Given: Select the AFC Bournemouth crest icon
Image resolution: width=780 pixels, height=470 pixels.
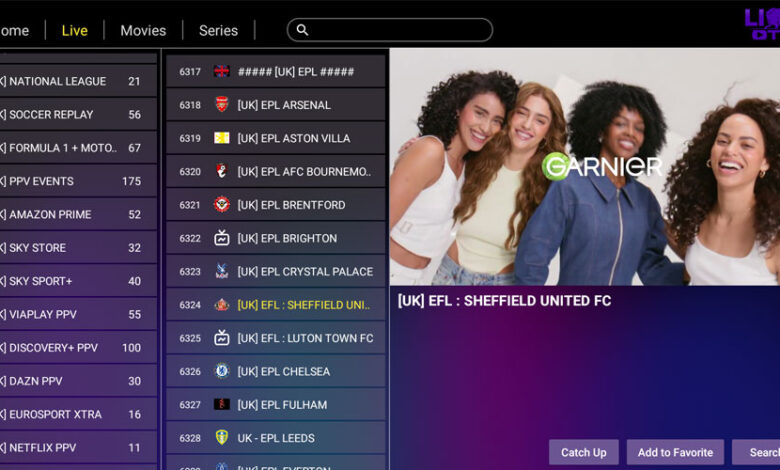Looking at the screenshot, I should (222, 172).
